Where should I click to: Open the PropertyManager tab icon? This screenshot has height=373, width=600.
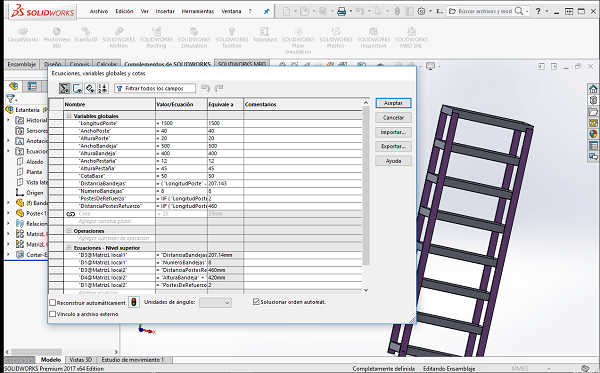tap(32, 86)
